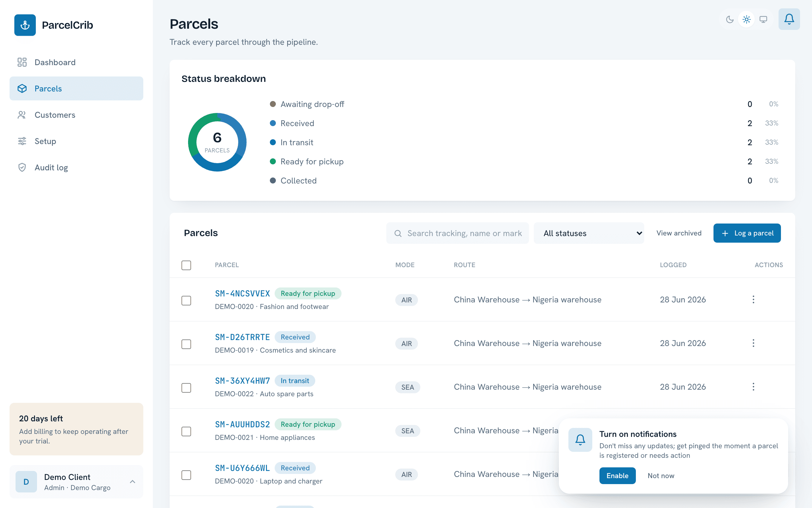Click the search magnifier icon

[x=398, y=233]
